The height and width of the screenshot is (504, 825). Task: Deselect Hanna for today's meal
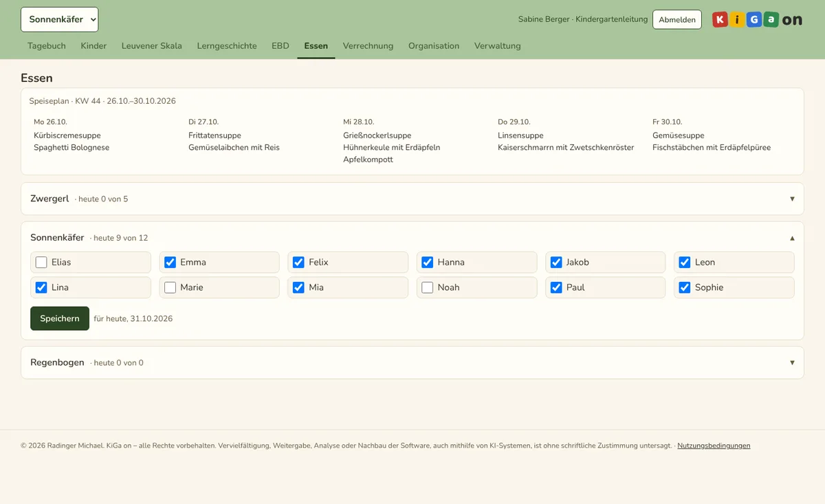(427, 262)
